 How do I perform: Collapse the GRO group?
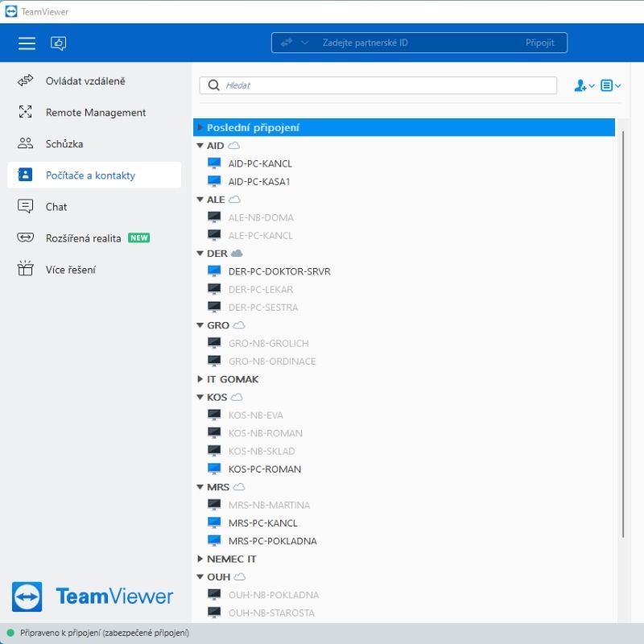[x=200, y=325]
